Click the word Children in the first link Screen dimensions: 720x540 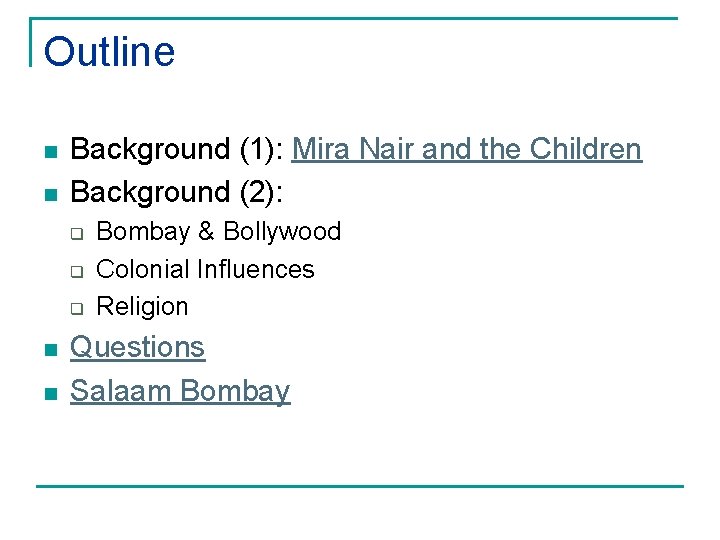coord(585,149)
